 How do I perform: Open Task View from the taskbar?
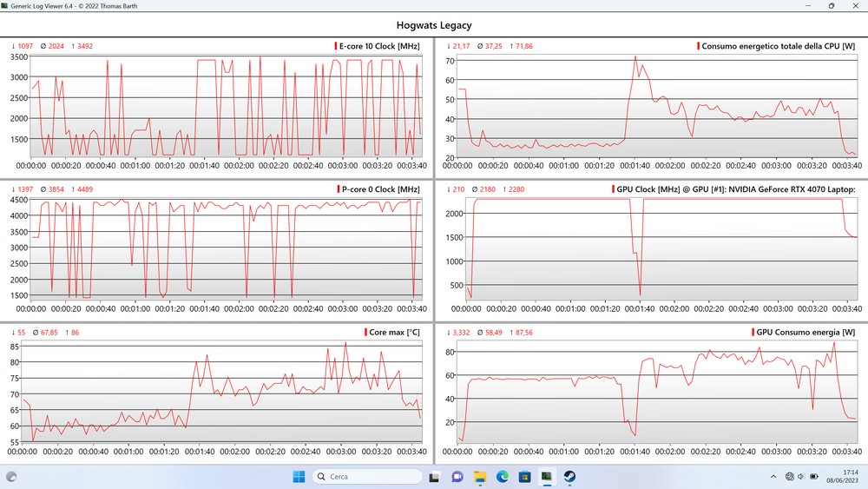(x=435, y=476)
